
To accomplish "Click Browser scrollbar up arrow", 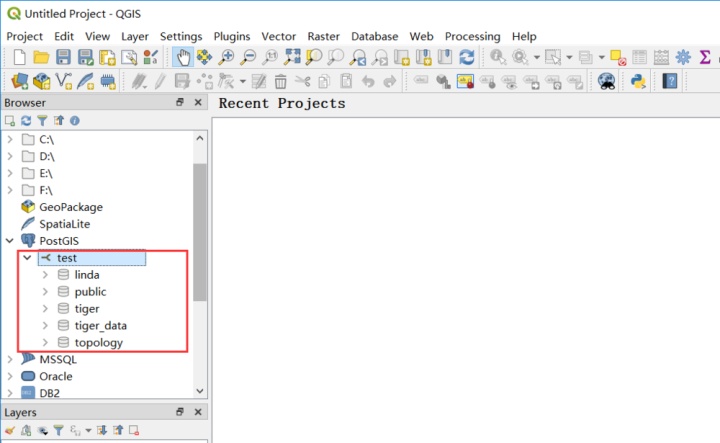I will [x=200, y=138].
